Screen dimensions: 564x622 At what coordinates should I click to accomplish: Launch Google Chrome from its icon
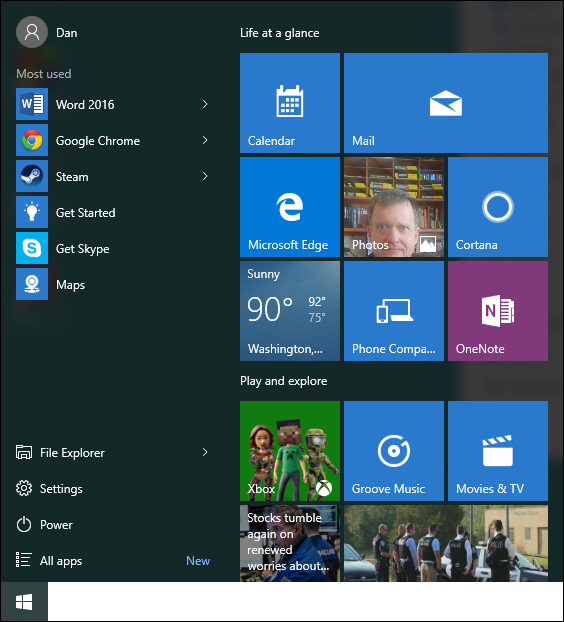[32, 140]
